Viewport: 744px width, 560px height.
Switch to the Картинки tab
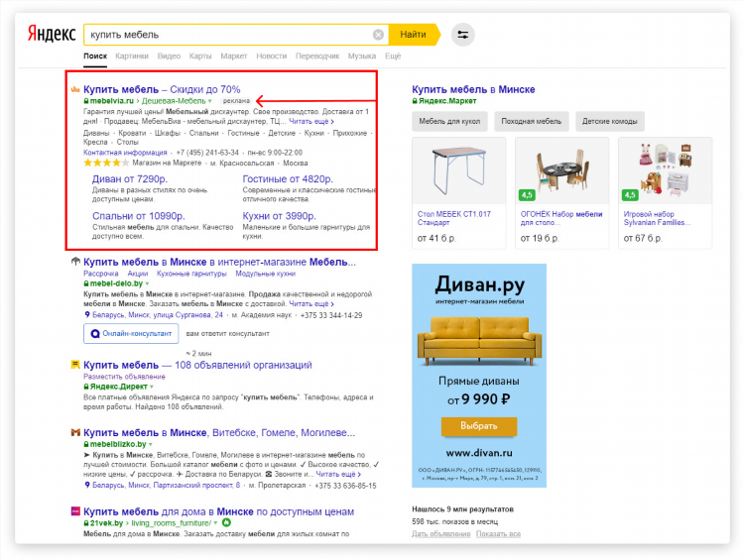(132, 56)
